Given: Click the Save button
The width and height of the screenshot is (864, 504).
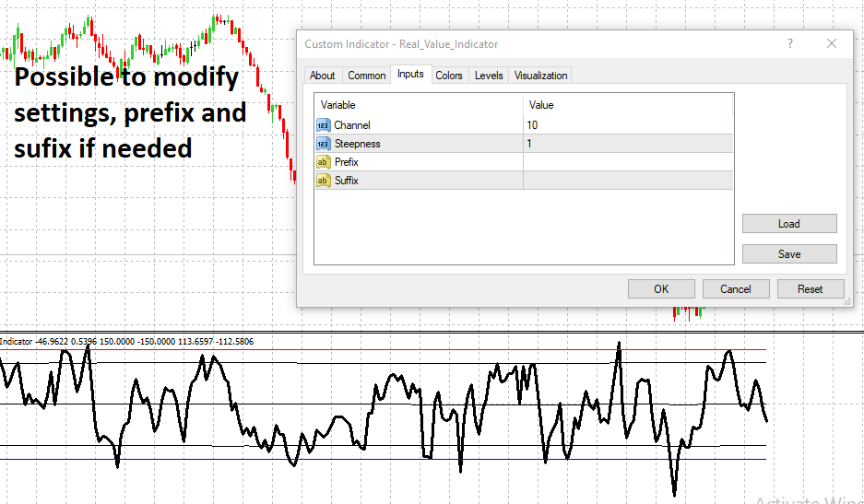Looking at the screenshot, I should click(789, 254).
